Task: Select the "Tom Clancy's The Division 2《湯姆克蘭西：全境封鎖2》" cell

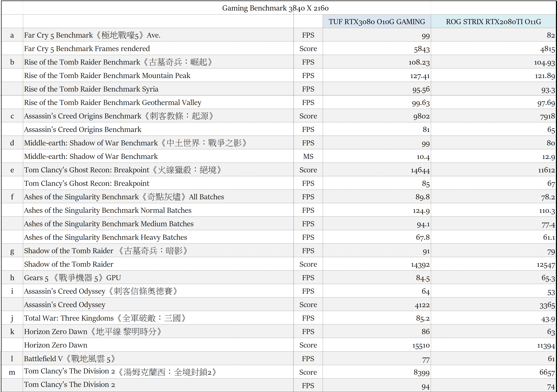Action: click(x=158, y=372)
